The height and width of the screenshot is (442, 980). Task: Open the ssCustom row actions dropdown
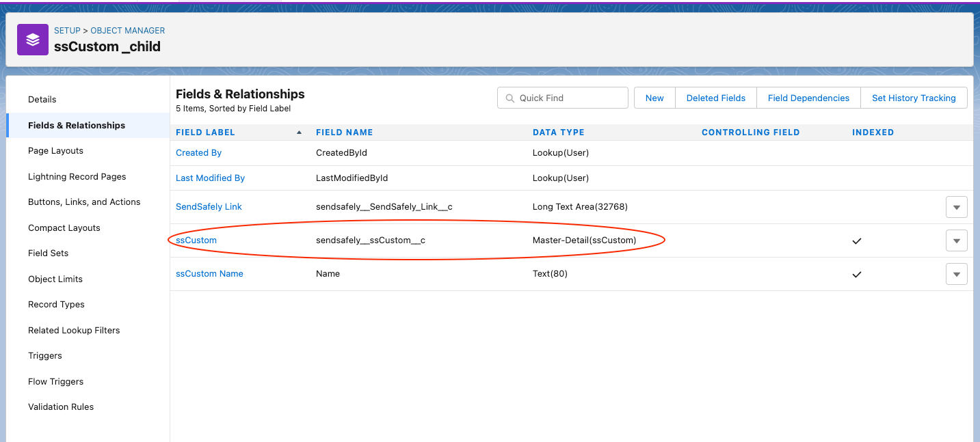(x=956, y=240)
